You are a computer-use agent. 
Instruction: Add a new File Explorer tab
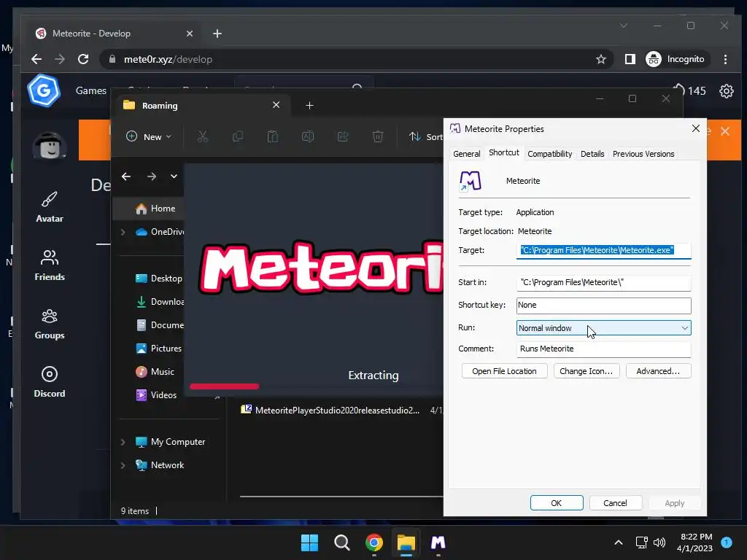click(309, 105)
